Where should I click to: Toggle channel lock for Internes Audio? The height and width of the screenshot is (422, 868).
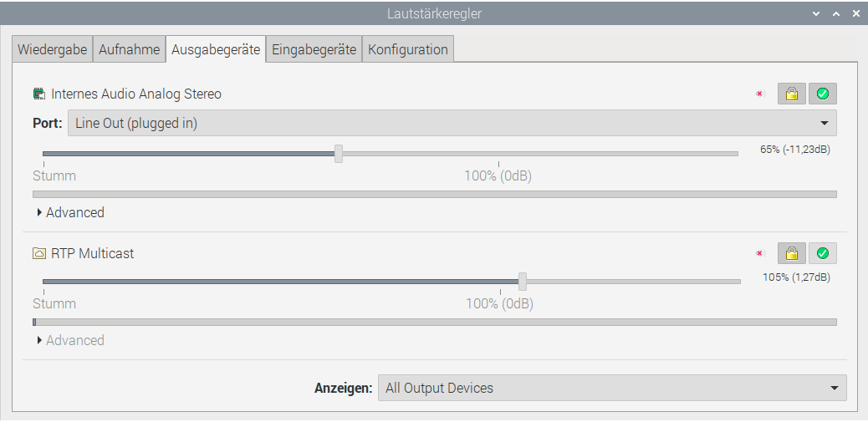pyautogui.click(x=792, y=94)
